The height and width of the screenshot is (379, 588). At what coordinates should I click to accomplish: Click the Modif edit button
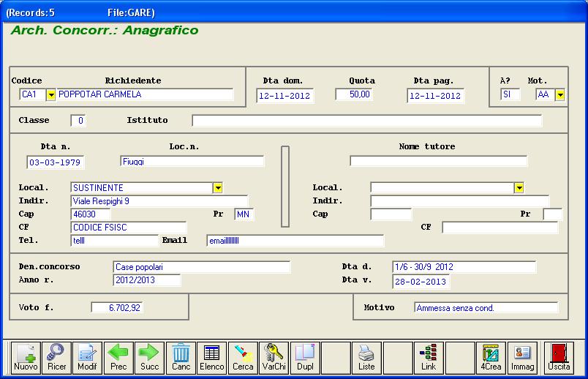coord(87,358)
